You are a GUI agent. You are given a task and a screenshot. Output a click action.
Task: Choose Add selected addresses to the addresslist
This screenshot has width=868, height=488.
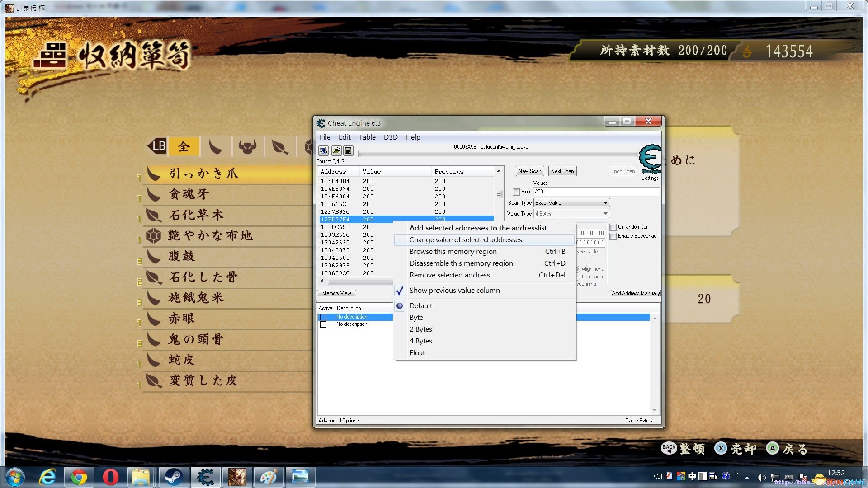(x=484, y=228)
